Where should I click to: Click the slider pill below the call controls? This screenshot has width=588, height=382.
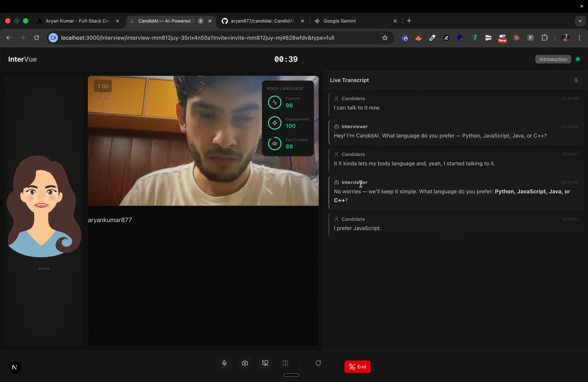[291, 375]
